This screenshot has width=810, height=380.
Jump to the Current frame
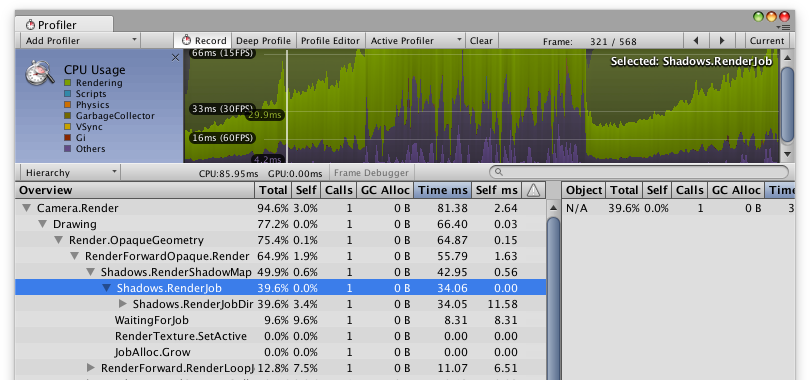pyautogui.click(x=767, y=41)
